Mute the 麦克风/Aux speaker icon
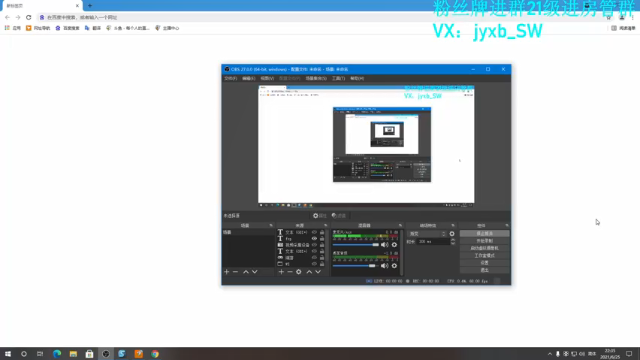This screenshot has width=640, height=360. tap(384, 245)
